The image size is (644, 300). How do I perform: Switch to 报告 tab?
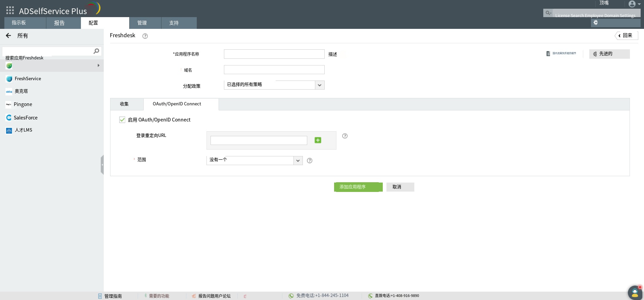pos(63,23)
